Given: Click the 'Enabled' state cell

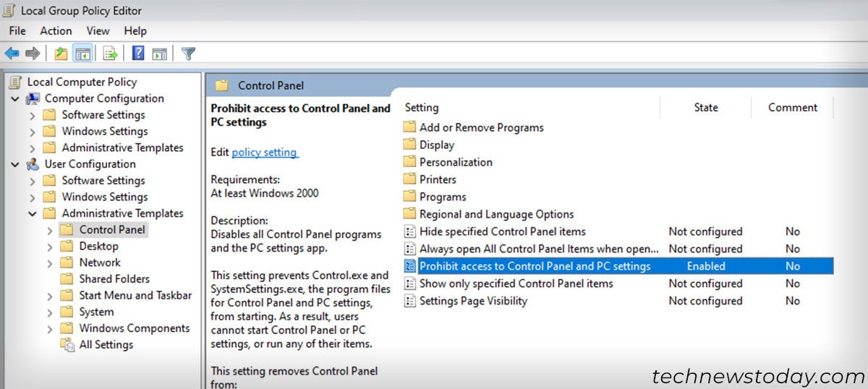Looking at the screenshot, I should click(x=706, y=266).
